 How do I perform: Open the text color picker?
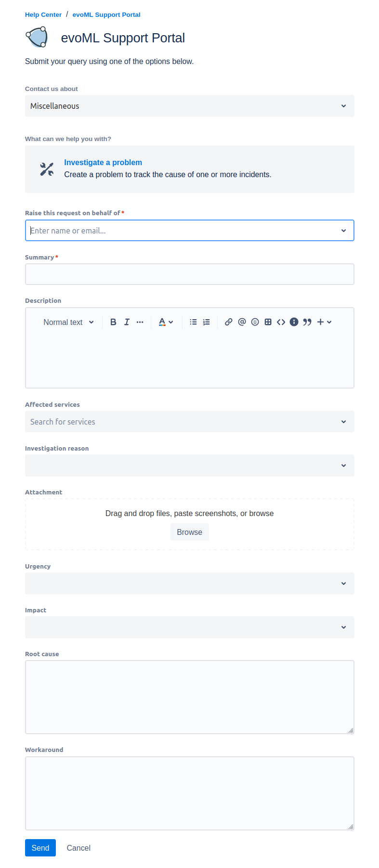166,322
